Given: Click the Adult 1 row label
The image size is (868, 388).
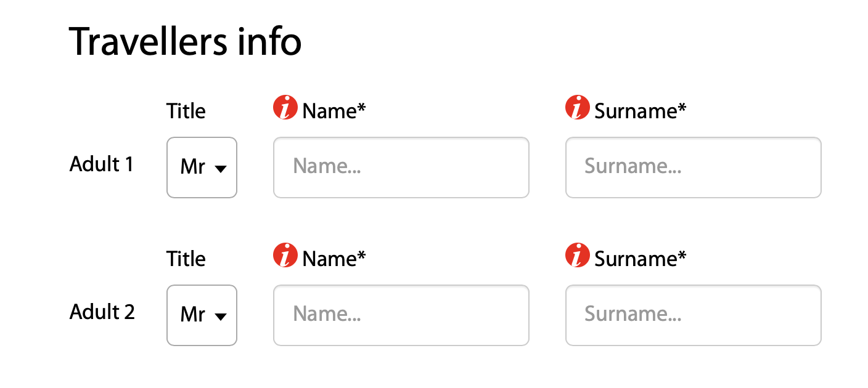Looking at the screenshot, I should pyautogui.click(x=102, y=164).
